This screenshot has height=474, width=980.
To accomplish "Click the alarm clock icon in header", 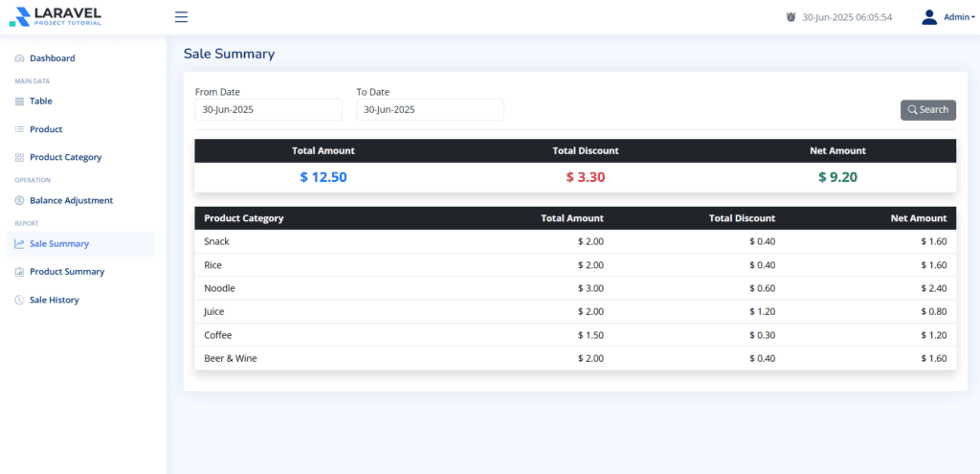I will pos(791,17).
